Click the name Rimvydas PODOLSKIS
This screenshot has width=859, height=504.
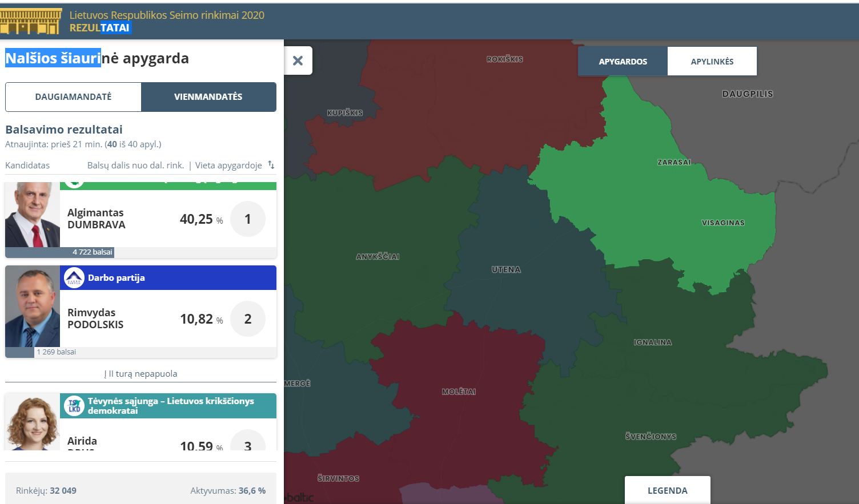(x=95, y=318)
